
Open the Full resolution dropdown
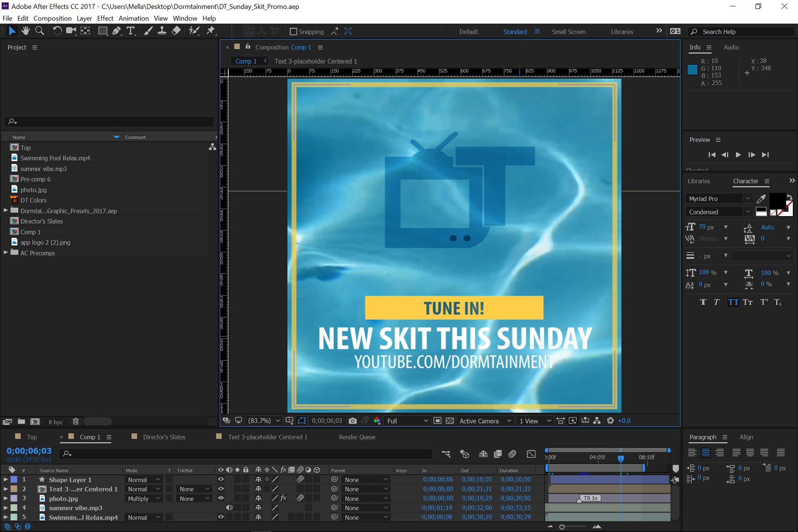[x=407, y=421]
